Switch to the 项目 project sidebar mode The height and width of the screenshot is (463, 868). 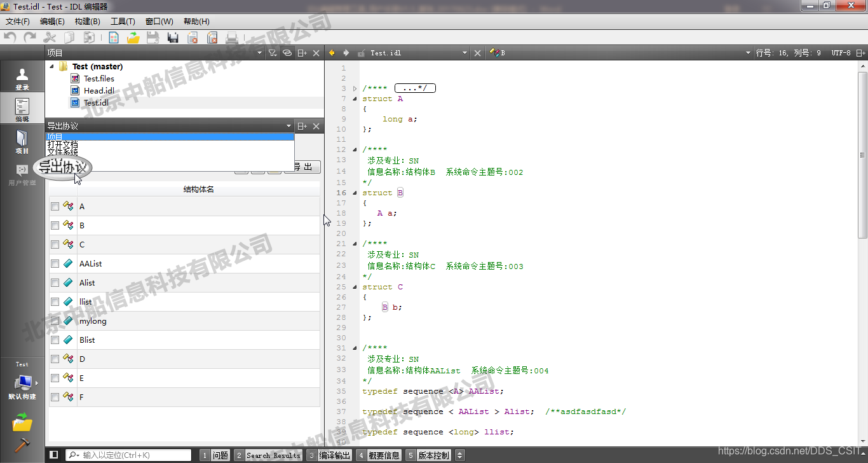(22, 141)
